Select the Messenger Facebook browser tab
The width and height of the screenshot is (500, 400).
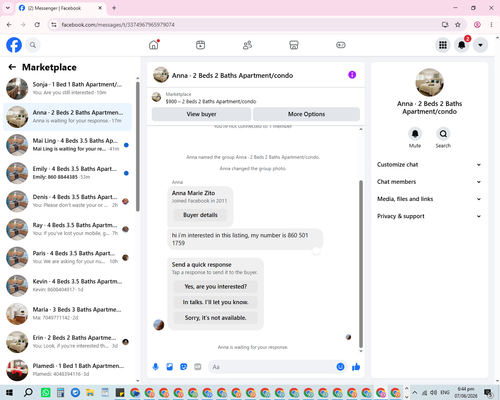[x=61, y=8]
